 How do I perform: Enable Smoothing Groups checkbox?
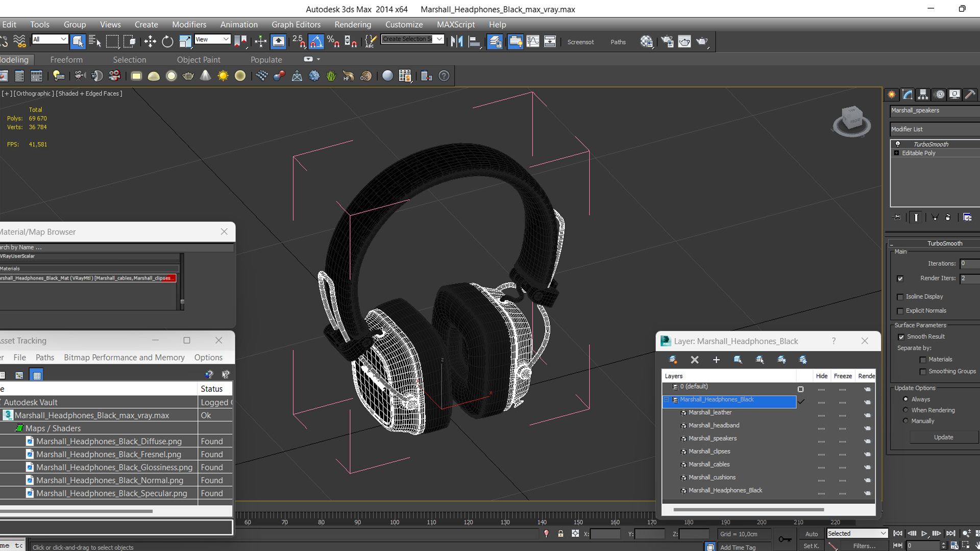coord(923,372)
